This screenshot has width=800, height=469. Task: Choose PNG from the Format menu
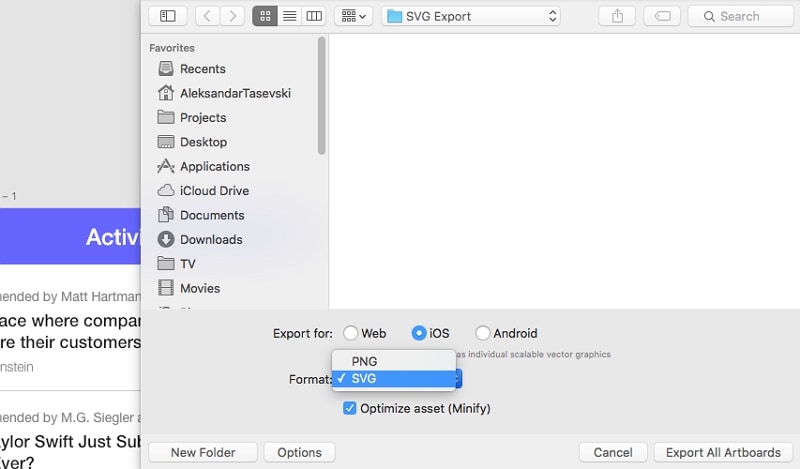(x=393, y=361)
